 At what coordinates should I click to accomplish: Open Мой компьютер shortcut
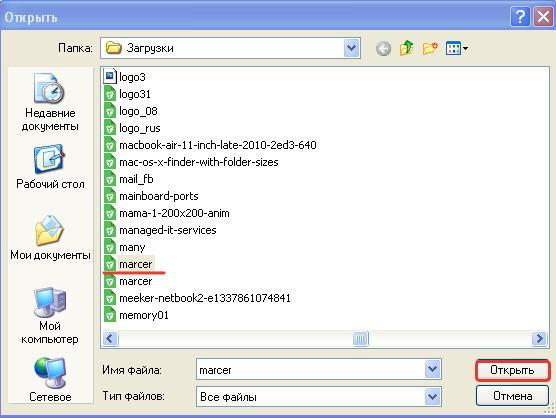pos(50,315)
